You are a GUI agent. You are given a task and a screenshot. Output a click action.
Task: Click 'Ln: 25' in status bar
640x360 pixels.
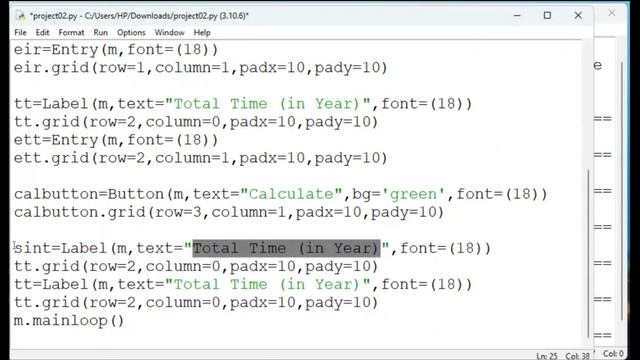point(547,356)
